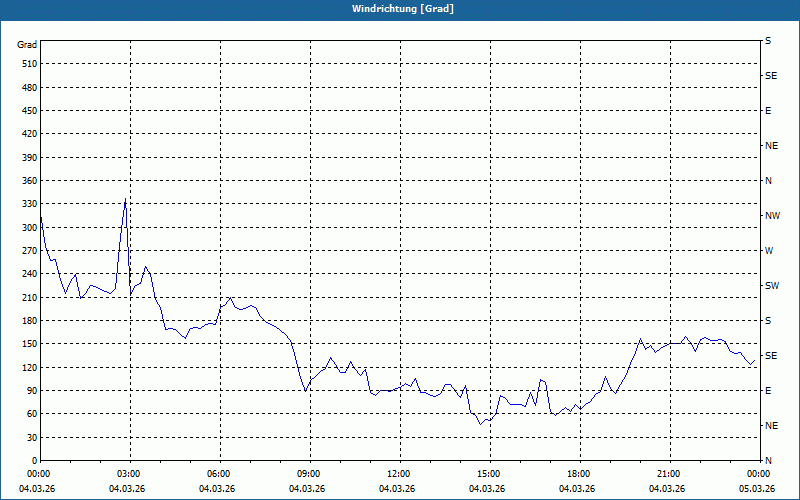
Task: Select the 12:00 time axis label
Action: pos(399,474)
